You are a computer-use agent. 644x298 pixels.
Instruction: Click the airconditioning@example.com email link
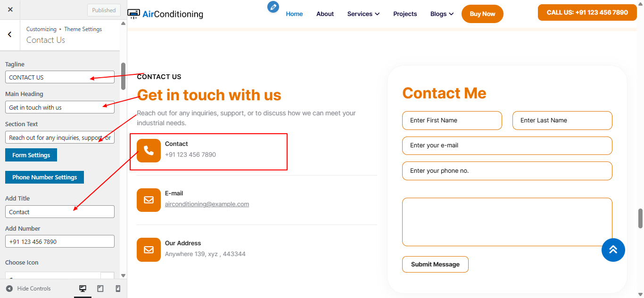click(x=207, y=204)
